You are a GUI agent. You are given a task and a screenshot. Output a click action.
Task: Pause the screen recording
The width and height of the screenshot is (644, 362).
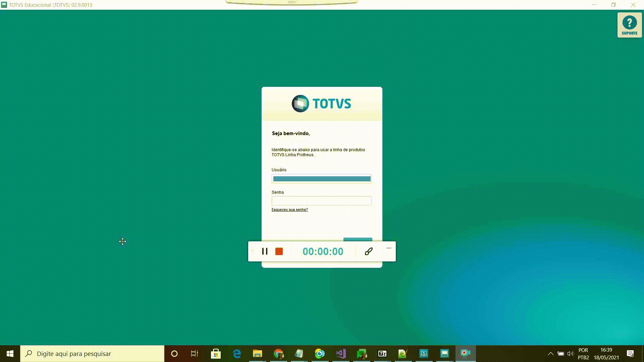tap(265, 251)
